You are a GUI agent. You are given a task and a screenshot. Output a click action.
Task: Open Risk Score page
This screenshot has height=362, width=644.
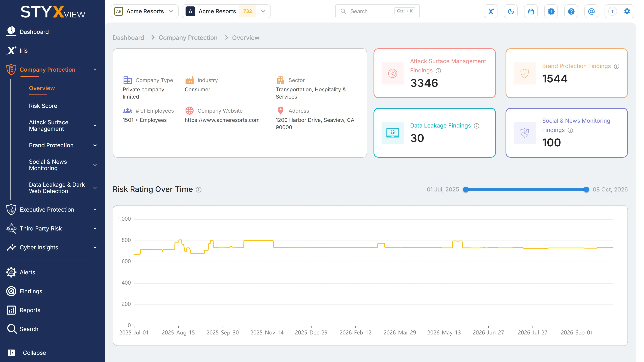(x=43, y=106)
